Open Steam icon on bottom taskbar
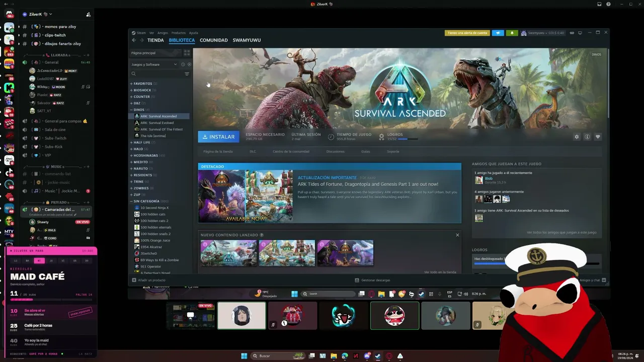644x362 pixels. tap(378, 356)
